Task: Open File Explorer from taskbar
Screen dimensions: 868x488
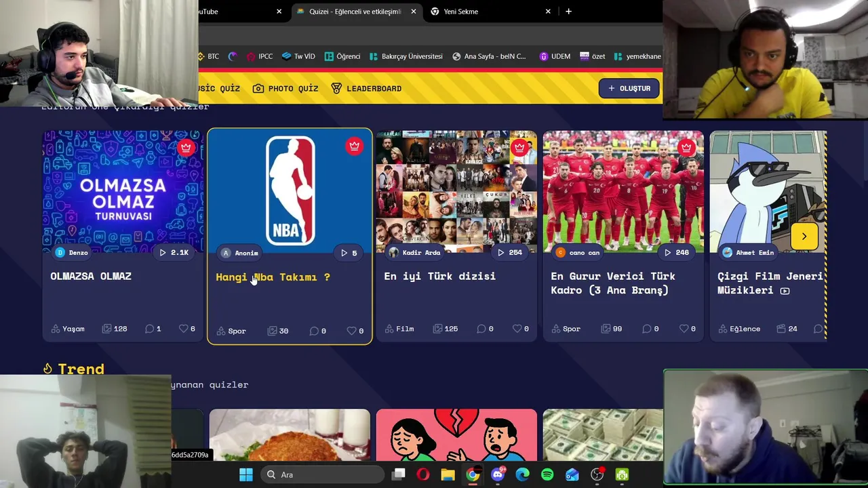Action: pos(448,474)
